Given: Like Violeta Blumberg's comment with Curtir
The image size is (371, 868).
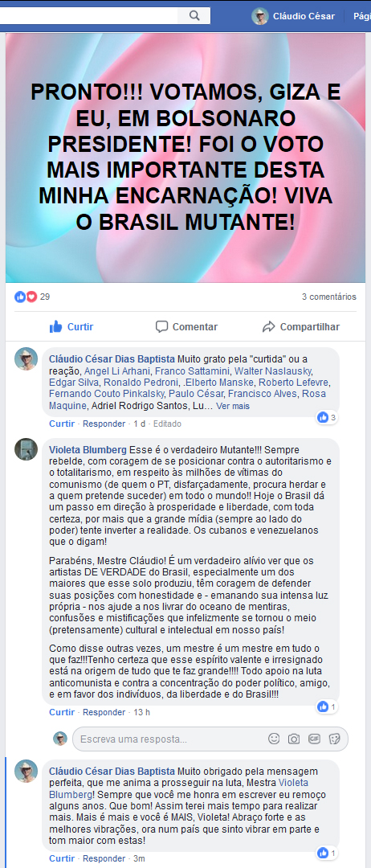Looking at the screenshot, I should click(61, 712).
